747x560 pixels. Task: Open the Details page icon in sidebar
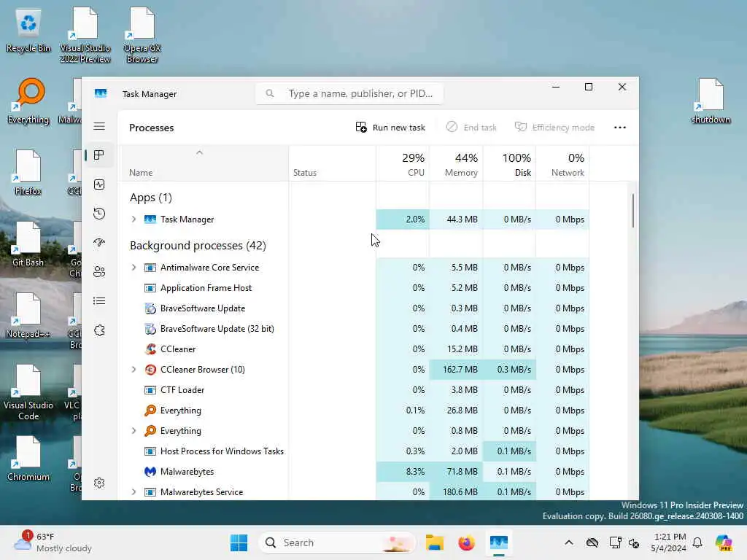[99, 301]
